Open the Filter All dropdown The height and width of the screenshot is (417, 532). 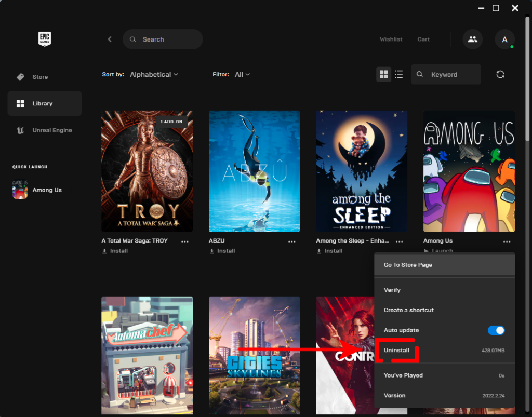pyautogui.click(x=242, y=74)
